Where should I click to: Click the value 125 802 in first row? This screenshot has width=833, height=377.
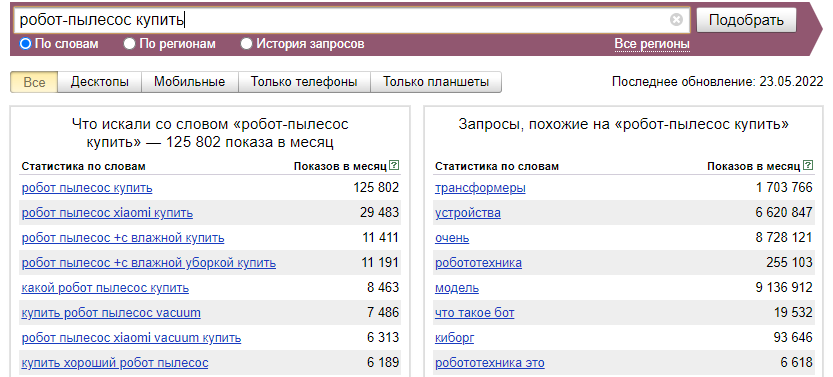pyautogui.click(x=376, y=188)
